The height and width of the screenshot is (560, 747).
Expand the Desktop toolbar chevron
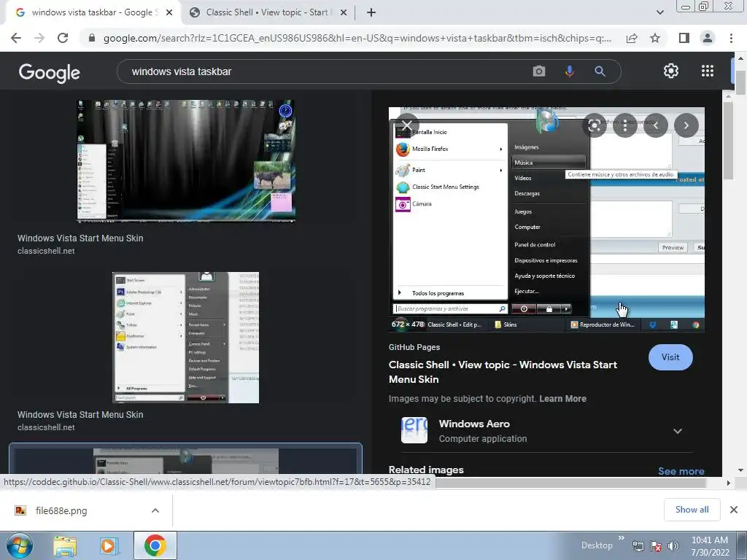(x=622, y=538)
